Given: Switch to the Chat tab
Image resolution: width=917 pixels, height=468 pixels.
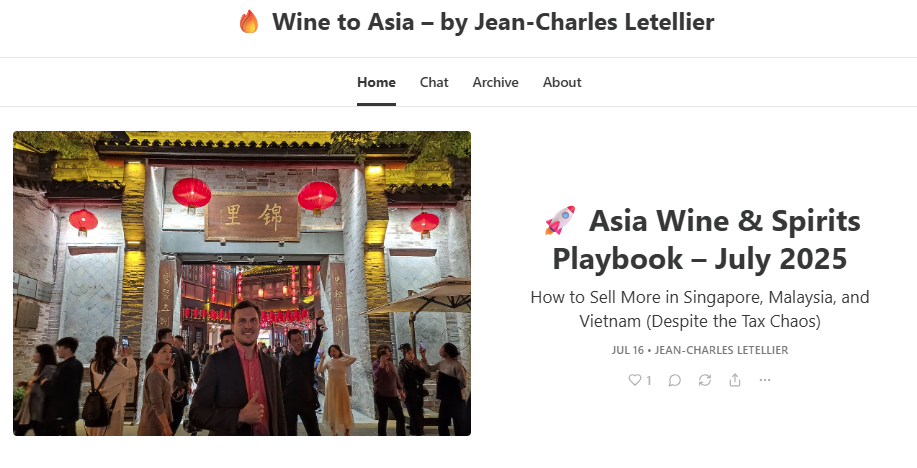Looking at the screenshot, I should point(434,82).
